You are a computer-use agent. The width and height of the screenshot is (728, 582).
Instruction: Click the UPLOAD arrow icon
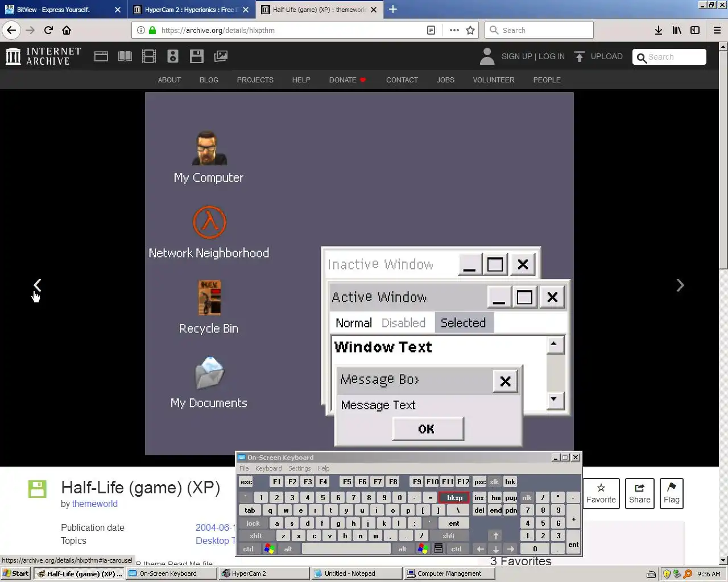point(579,56)
